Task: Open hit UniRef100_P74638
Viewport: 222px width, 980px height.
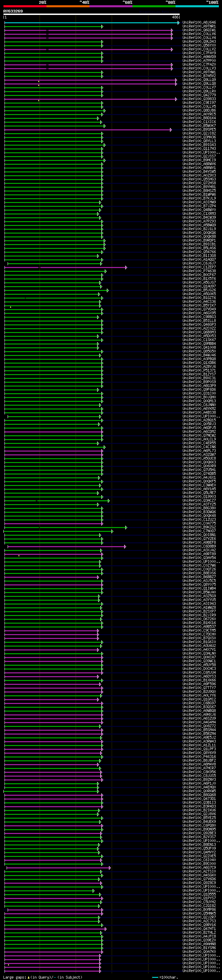Action: point(199,271)
